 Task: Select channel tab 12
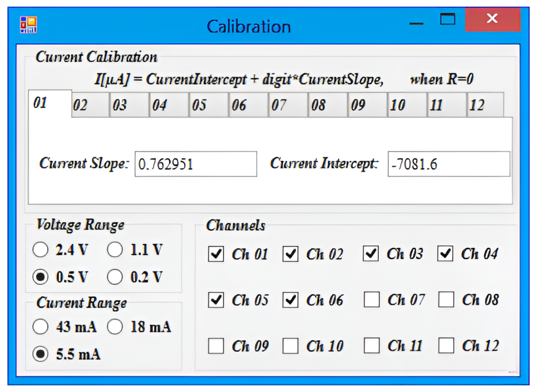pos(485,105)
